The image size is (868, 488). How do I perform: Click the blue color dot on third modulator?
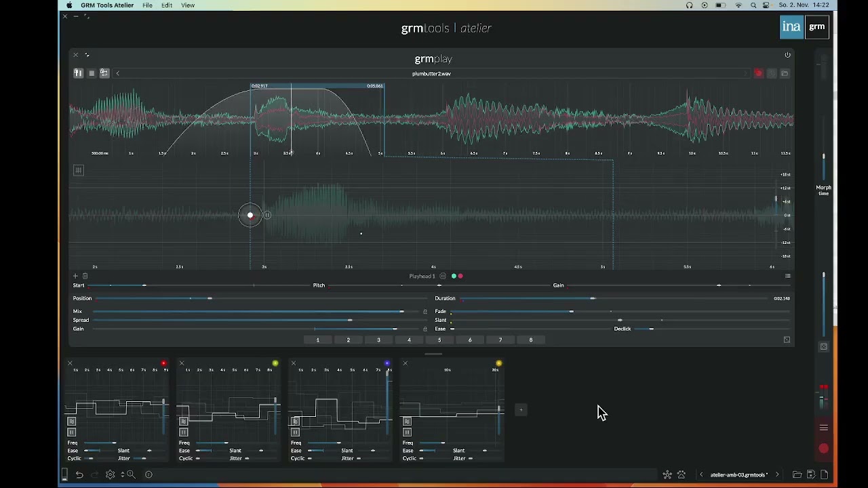pyautogui.click(x=387, y=363)
